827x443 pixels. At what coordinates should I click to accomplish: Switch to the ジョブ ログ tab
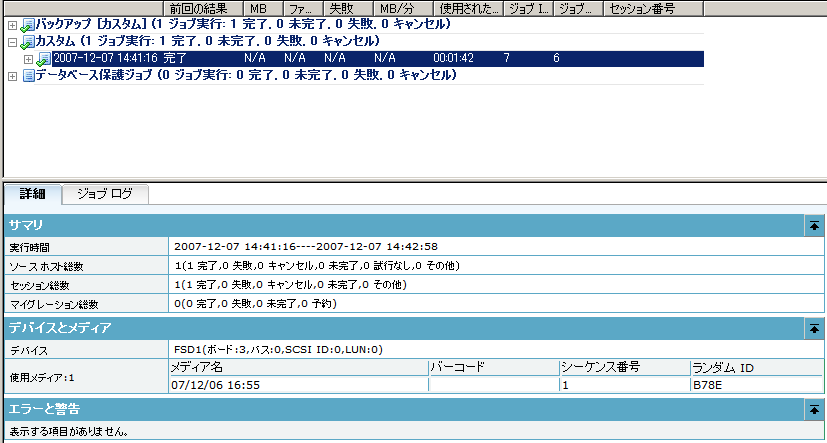tap(105, 194)
